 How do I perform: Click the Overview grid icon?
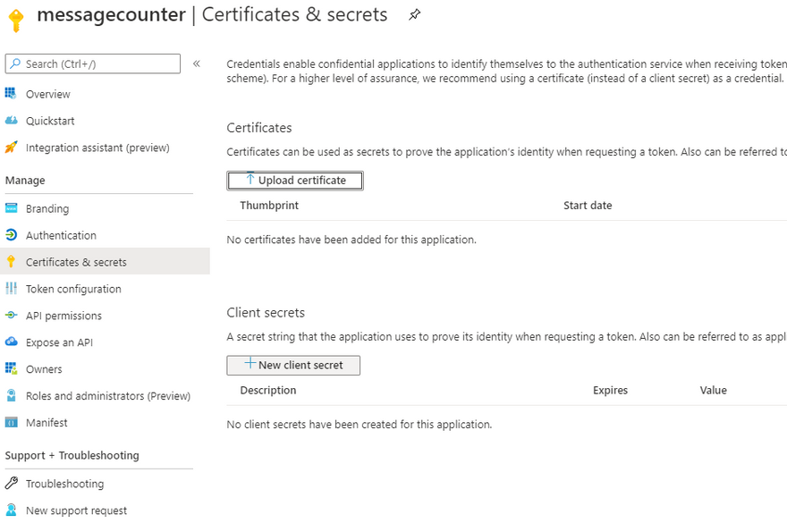pyautogui.click(x=11, y=93)
